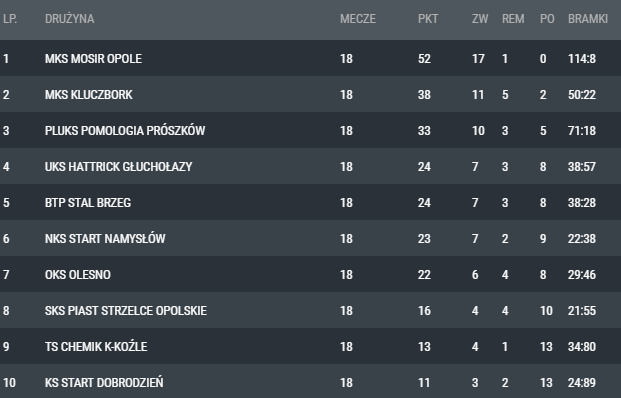Open MKS MOSiR Opole team

[93, 59]
